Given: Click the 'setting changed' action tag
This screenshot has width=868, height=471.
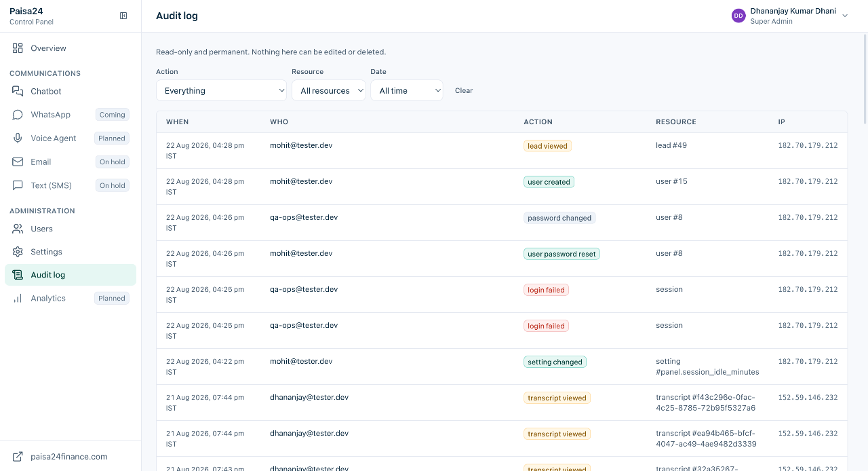Looking at the screenshot, I should (555, 362).
